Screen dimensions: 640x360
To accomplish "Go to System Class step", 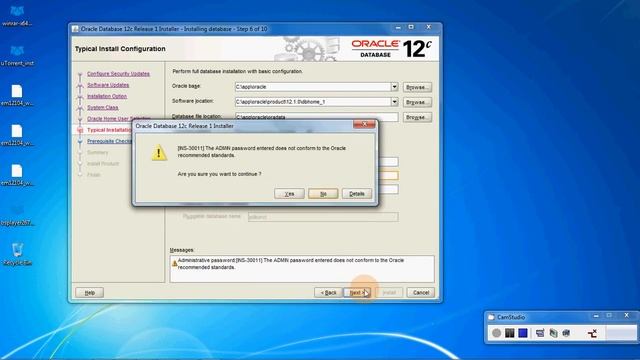I will tap(102, 107).
